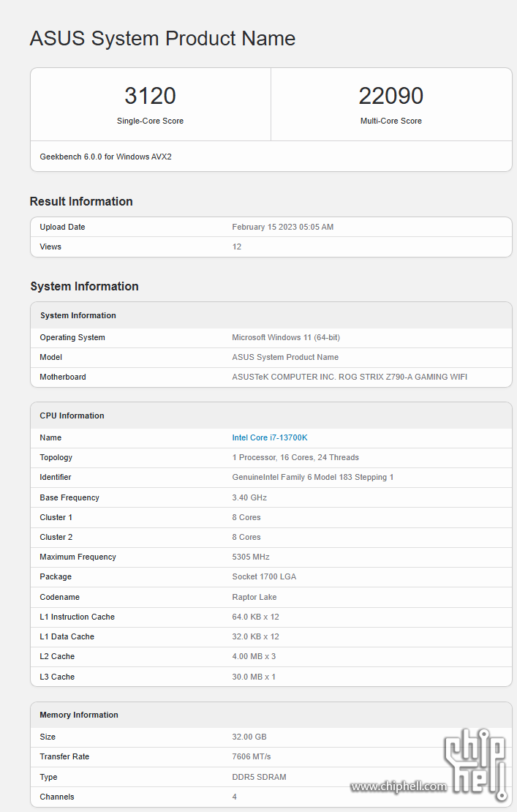
Task: Click the Geekbench 6.0.0 for Windows AVX2 text
Action: [x=105, y=157]
